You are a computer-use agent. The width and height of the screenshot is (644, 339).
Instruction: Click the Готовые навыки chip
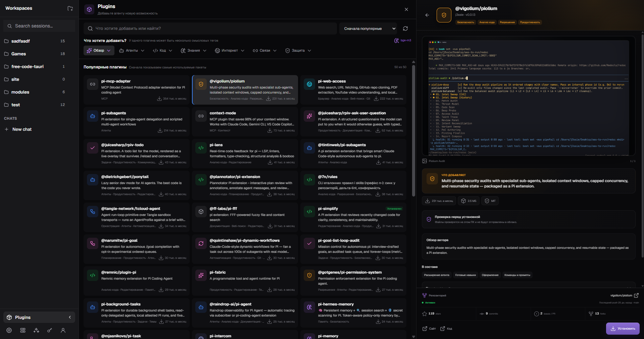click(x=465, y=275)
